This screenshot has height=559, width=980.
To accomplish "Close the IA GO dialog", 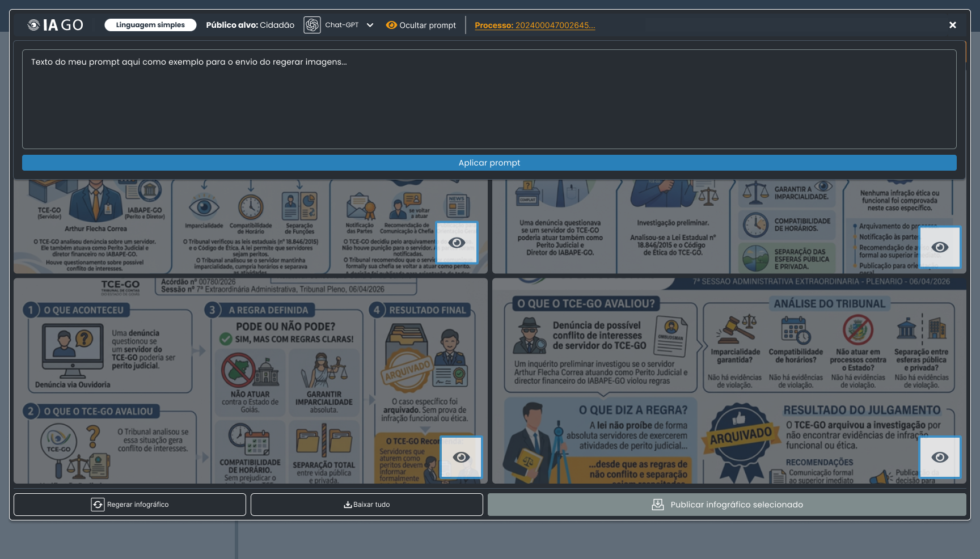I will click(x=953, y=25).
